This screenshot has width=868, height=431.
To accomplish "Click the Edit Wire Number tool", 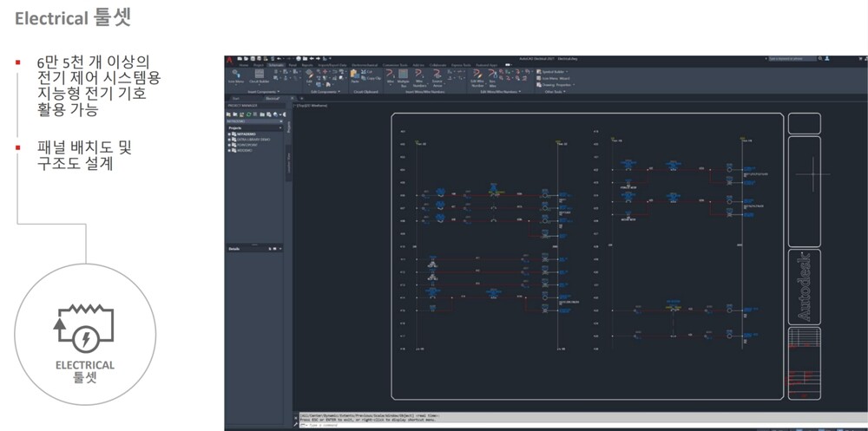I will pyautogui.click(x=477, y=80).
